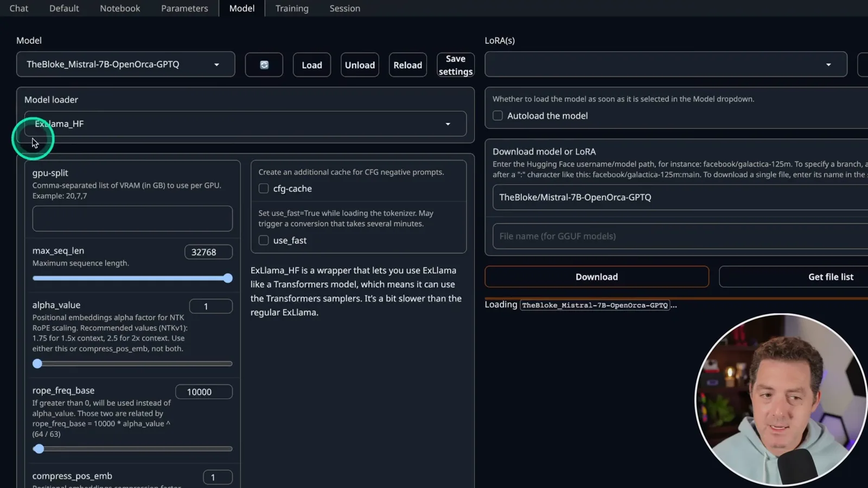Click the compress_pos_emb value box

click(x=218, y=477)
